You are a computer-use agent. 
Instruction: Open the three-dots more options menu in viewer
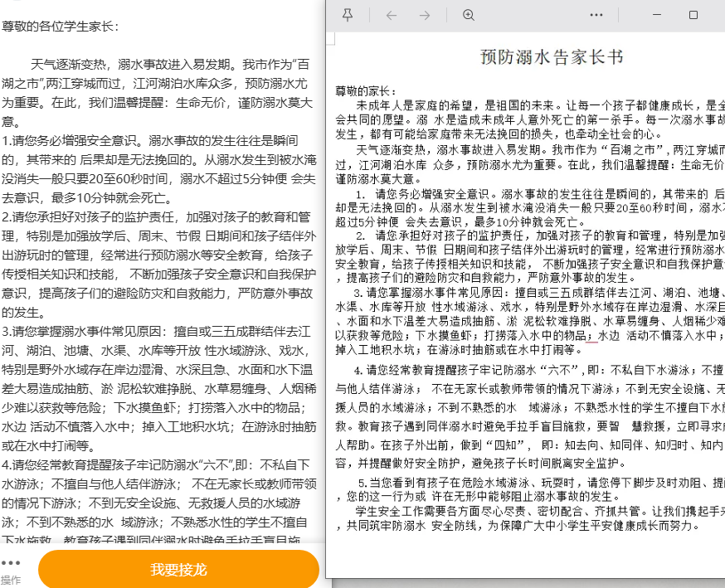click(596, 15)
